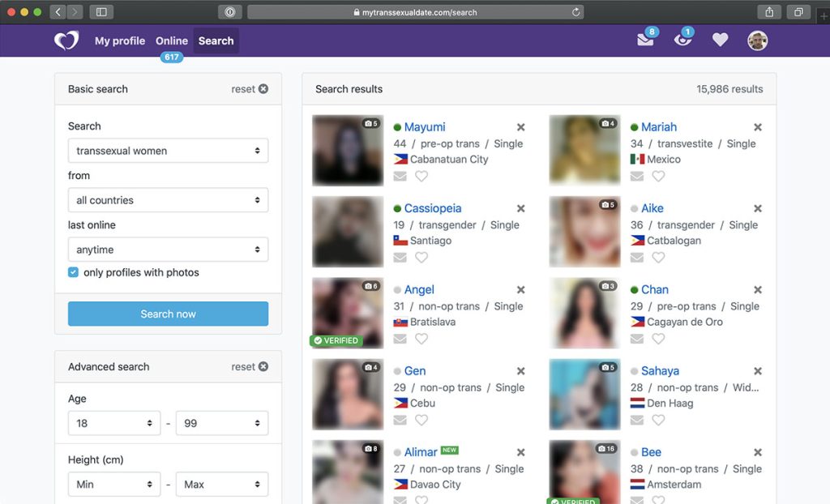The width and height of the screenshot is (830, 504).
Task: Open Bee's profile name link
Action: [651, 452]
